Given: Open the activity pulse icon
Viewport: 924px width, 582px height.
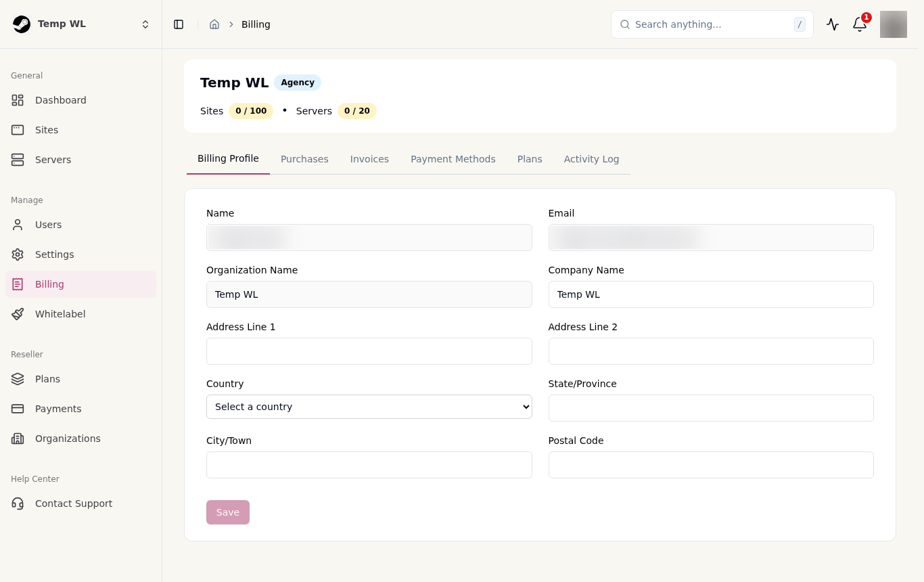Looking at the screenshot, I should 833,24.
